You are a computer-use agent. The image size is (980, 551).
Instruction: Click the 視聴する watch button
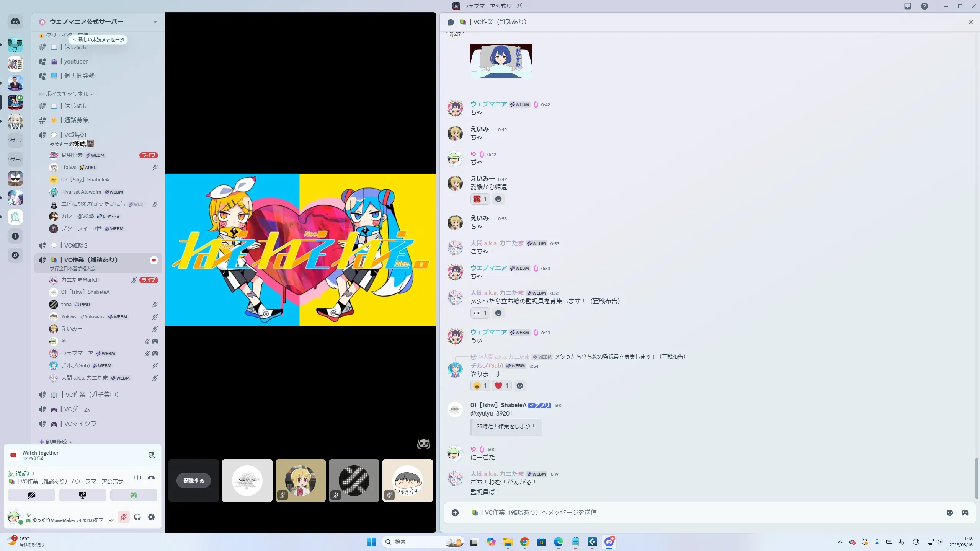click(x=193, y=481)
